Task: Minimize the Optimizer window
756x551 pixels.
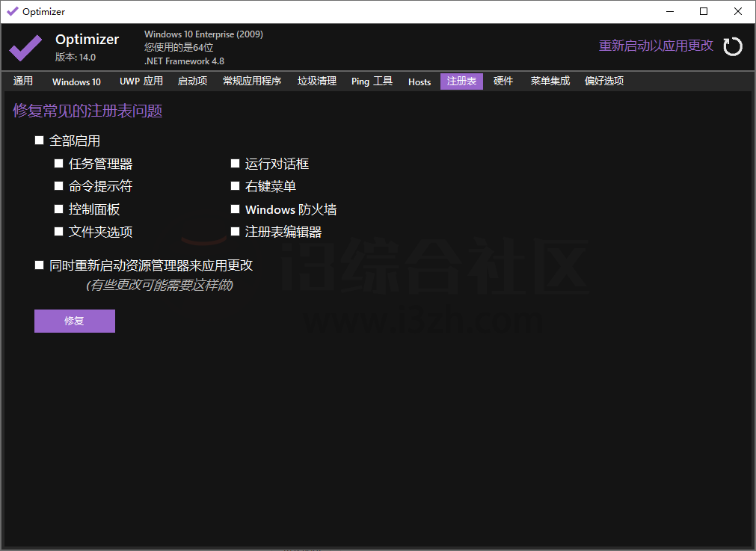Action: coord(670,11)
